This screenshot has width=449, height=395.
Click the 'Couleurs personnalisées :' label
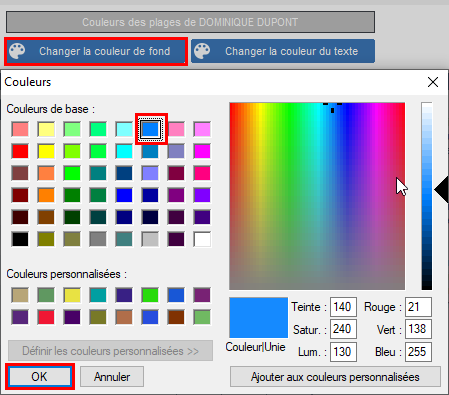67,274
